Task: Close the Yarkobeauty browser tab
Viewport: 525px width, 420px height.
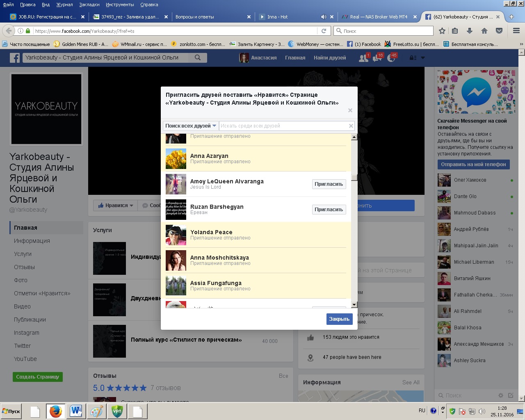Action: 498,17
